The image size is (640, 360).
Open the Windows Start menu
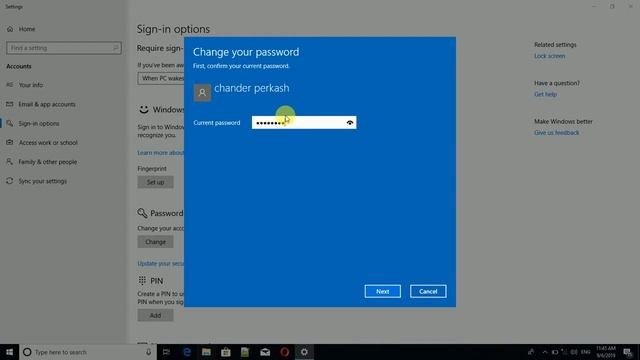[x=9, y=352]
